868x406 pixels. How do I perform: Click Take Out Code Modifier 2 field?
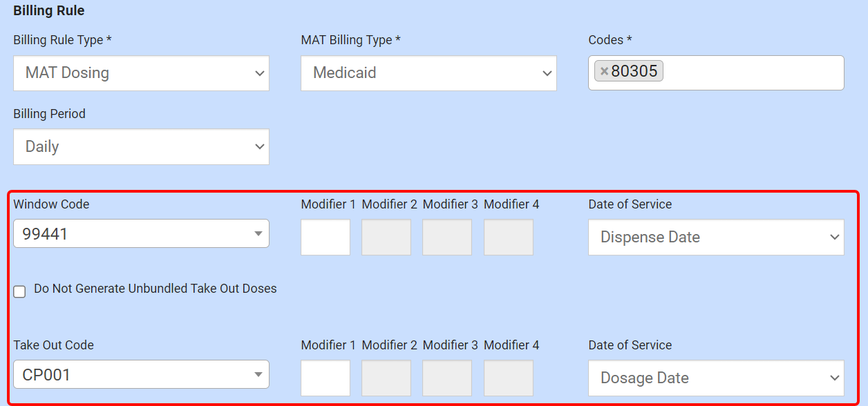pyautogui.click(x=386, y=378)
